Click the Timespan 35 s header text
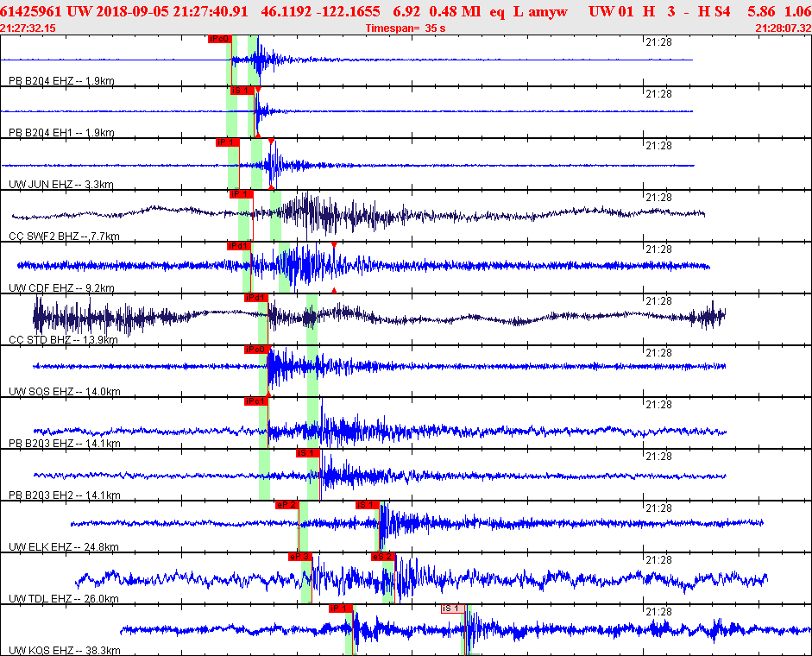812x656 pixels. (x=406, y=28)
